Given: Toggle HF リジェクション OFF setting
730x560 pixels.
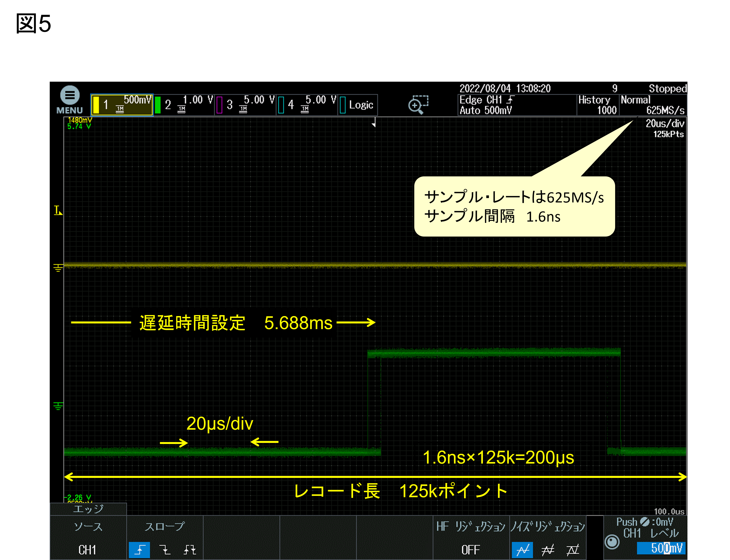Looking at the screenshot, I should pyautogui.click(x=471, y=537).
